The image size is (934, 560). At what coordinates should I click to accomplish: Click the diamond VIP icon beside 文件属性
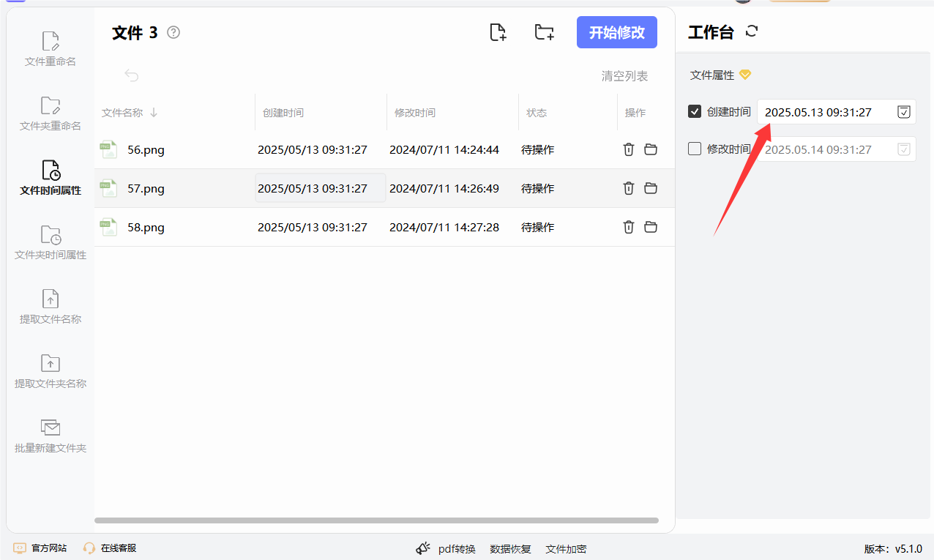745,75
